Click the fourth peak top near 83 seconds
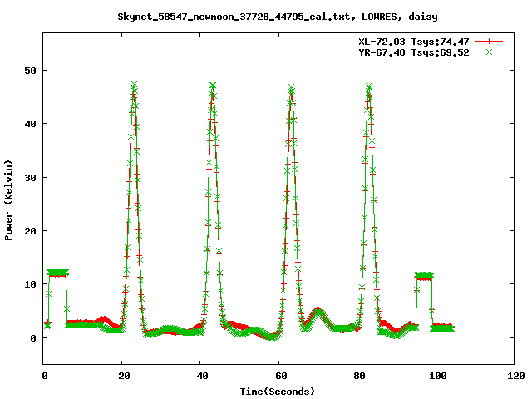This screenshot has width=532, height=399. (x=369, y=88)
